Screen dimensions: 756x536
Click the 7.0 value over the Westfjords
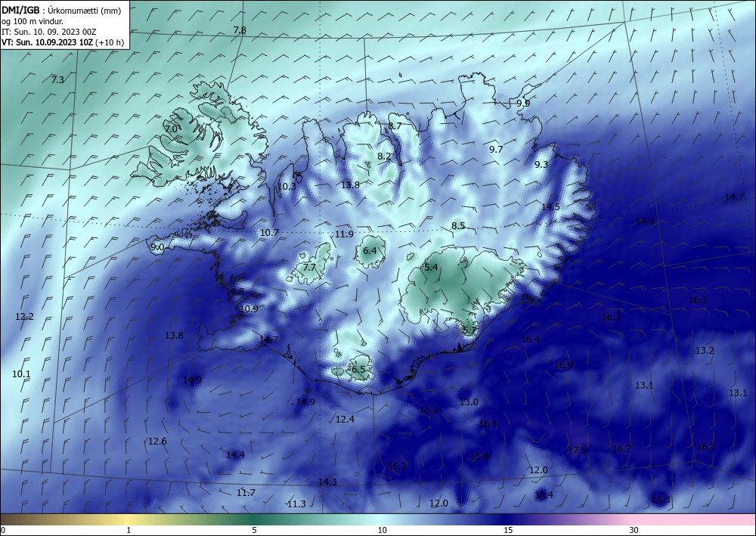click(x=171, y=129)
